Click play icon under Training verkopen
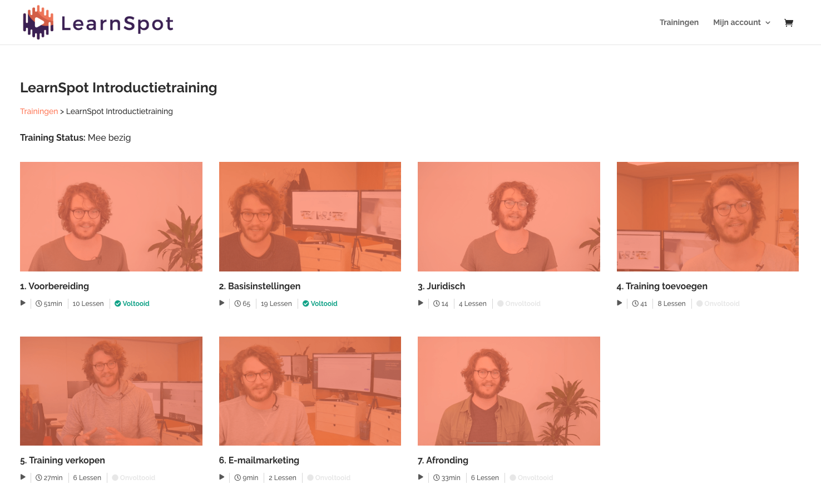821x504 pixels. tap(23, 477)
